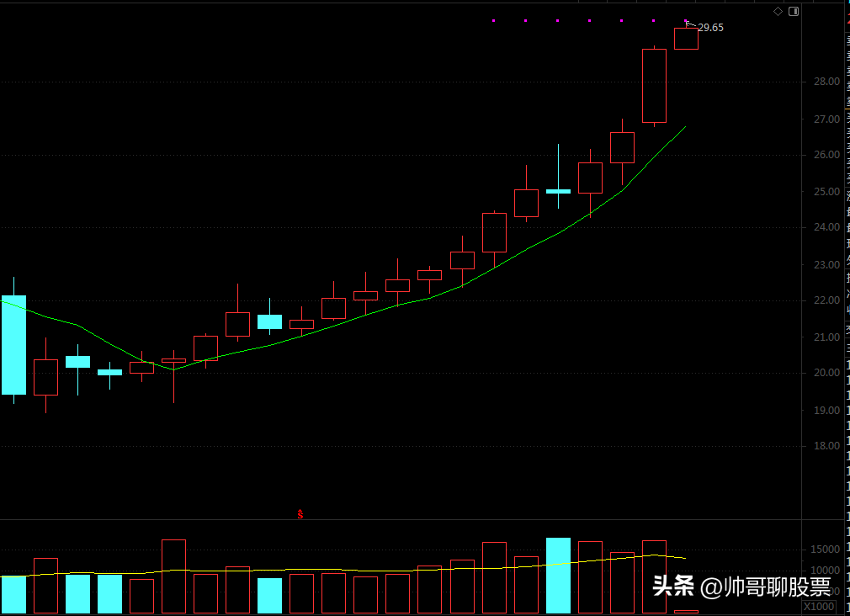Screen dimensions: 850x616
Task: Toggle the side panel layout icon
Action: click(793, 11)
